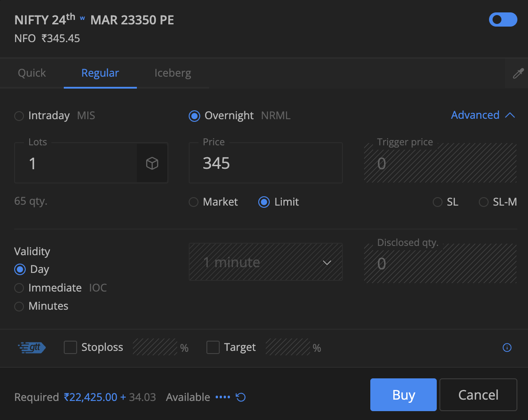Click the weekly expiry 'w' marker
The height and width of the screenshot is (420, 528).
[82, 18]
